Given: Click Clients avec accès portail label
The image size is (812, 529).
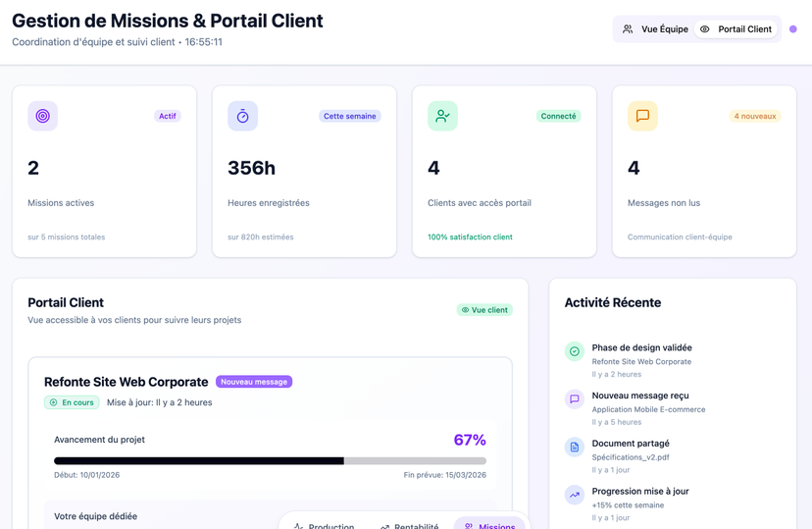Looking at the screenshot, I should tap(480, 203).
